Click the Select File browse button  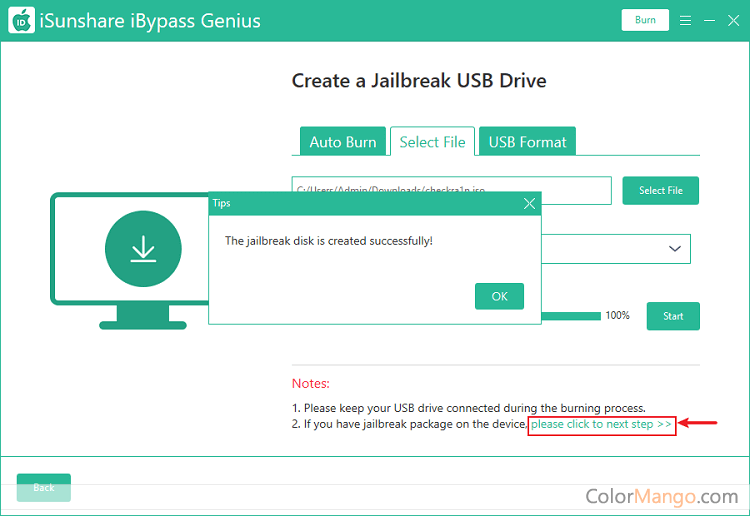pos(660,190)
